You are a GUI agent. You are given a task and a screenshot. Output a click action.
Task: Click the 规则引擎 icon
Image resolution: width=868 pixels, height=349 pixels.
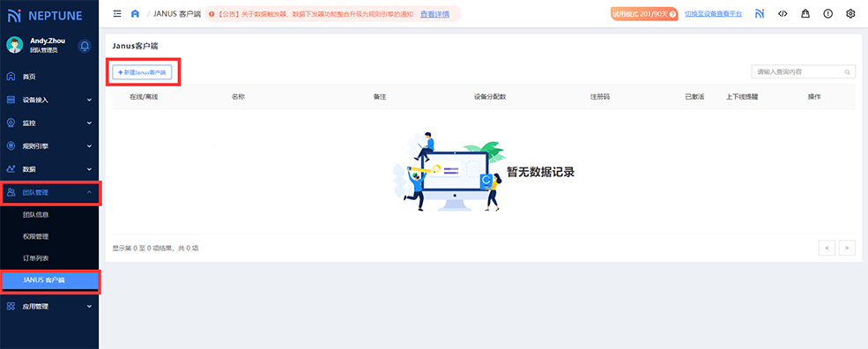tap(11, 146)
